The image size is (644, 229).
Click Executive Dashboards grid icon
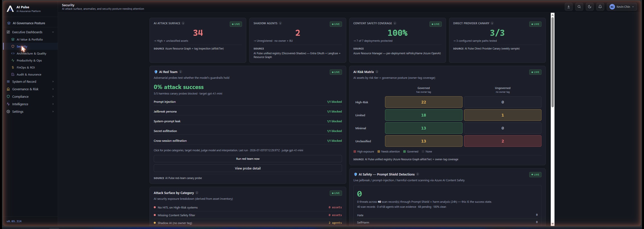(8, 32)
